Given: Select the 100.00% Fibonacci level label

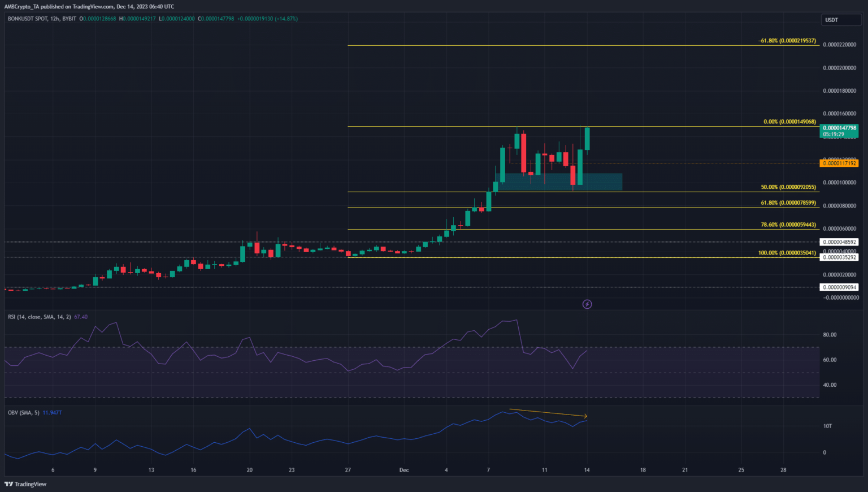Looking at the screenshot, I should 787,253.
